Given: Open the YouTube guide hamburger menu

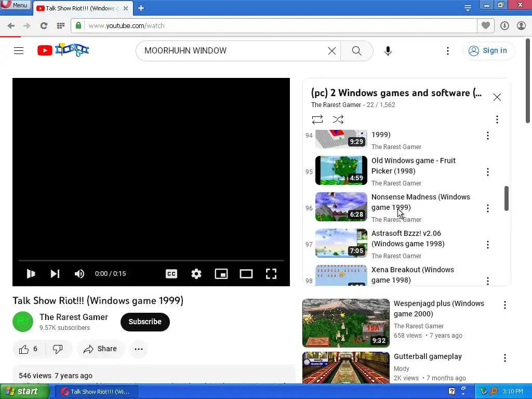Looking at the screenshot, I should click(x=19, y=50).
